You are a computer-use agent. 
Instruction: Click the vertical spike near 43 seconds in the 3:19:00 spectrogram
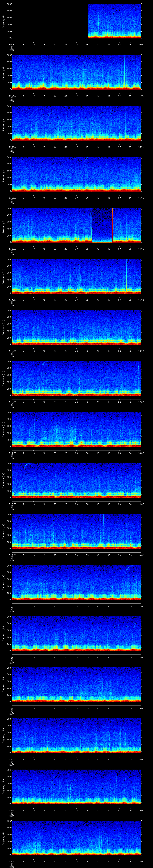click(104, 521)
